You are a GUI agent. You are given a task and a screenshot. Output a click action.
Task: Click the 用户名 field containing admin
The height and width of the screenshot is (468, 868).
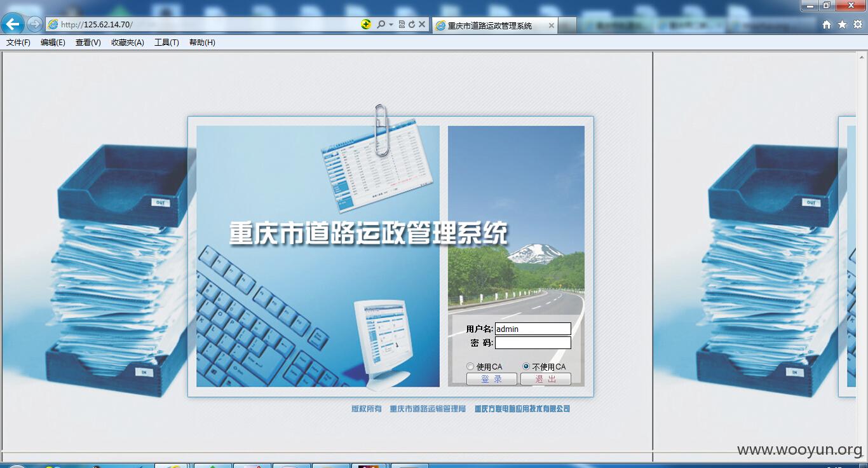(533, 329)
